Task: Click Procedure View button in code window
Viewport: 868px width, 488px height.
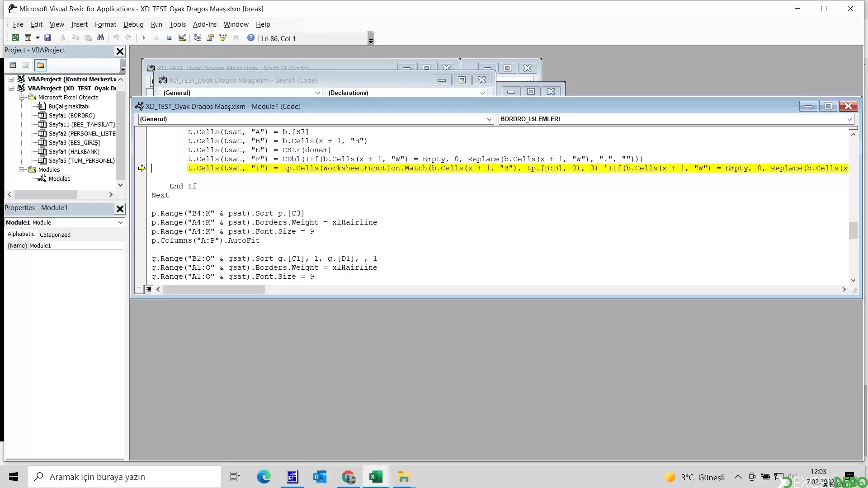Action: 139,289
